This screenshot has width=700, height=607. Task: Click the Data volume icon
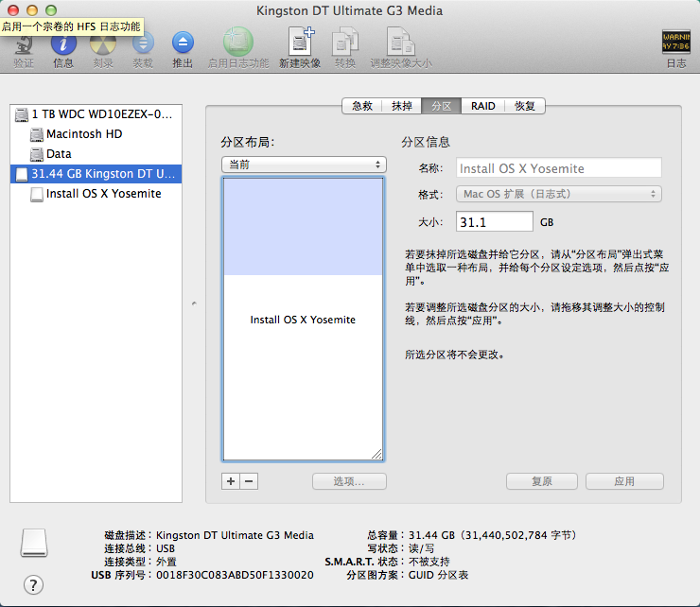click(37, 154)
